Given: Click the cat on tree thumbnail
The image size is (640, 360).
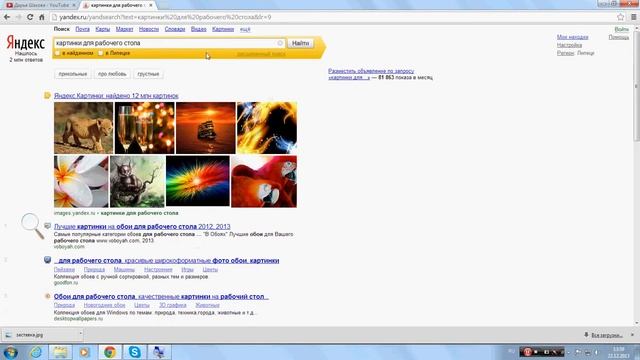Looking at the screenshot, I should coord(137,181).
